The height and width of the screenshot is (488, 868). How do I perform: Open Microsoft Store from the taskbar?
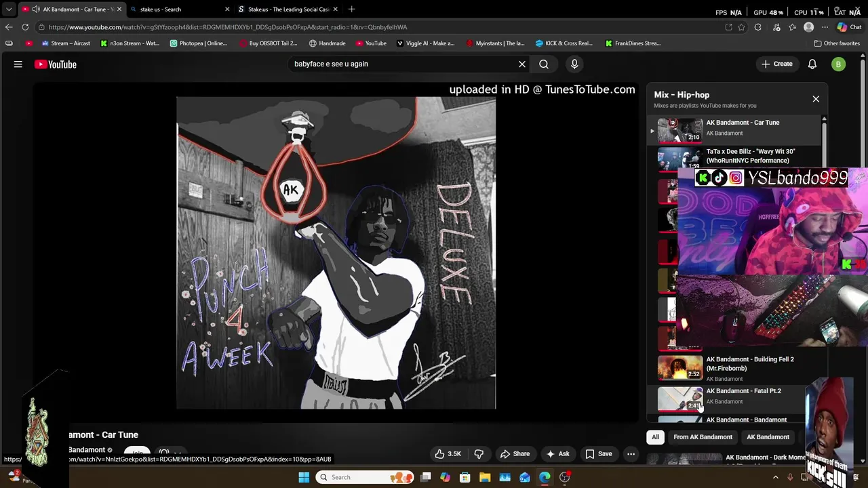[x=465, y=477]
